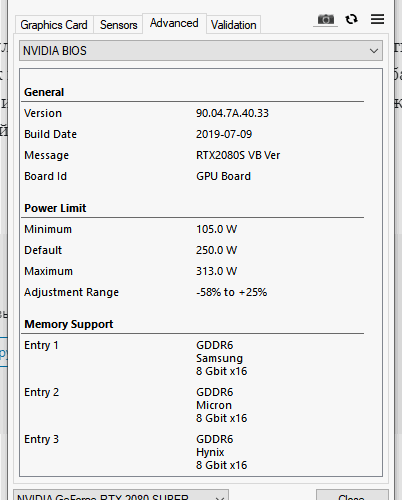Viewport: 402px width, 500px height.
Task: Click the Micron memory vendor text
Action: (214, 405)
